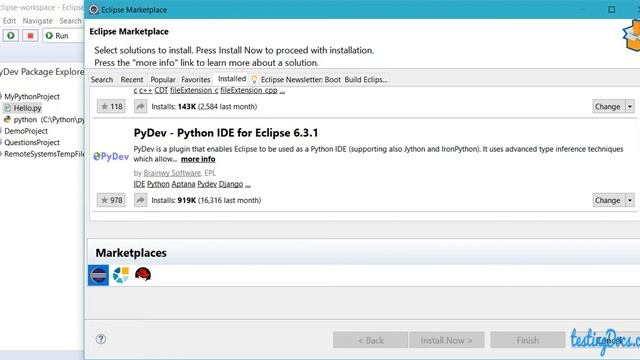Viewport: 640px width, 360px height.
Task: Open the PyDev more info link
Action: (198, 159)
